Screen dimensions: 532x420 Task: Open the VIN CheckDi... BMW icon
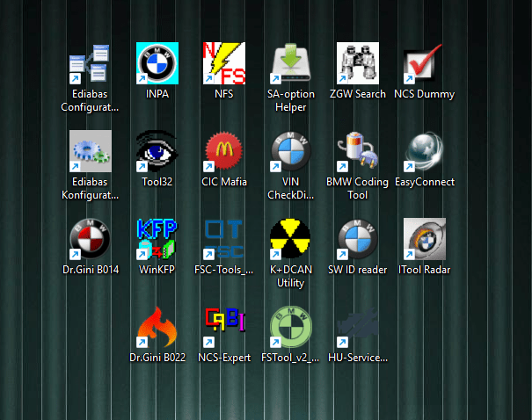click(291, 151)
